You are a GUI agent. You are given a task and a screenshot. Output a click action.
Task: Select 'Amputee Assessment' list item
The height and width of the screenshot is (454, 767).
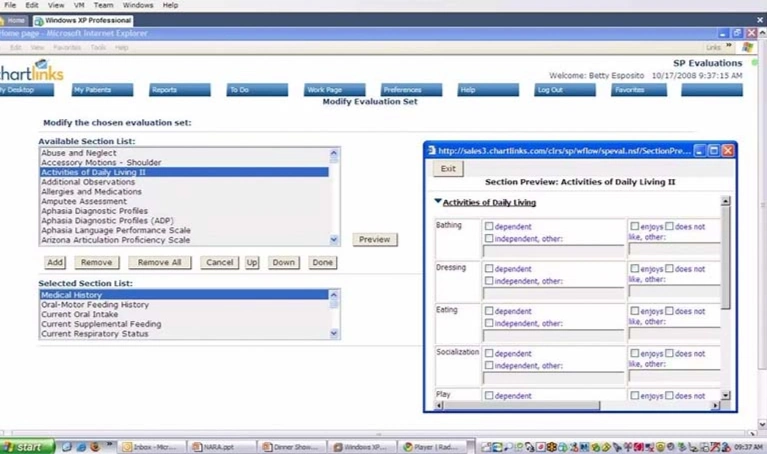coord(184,201)
